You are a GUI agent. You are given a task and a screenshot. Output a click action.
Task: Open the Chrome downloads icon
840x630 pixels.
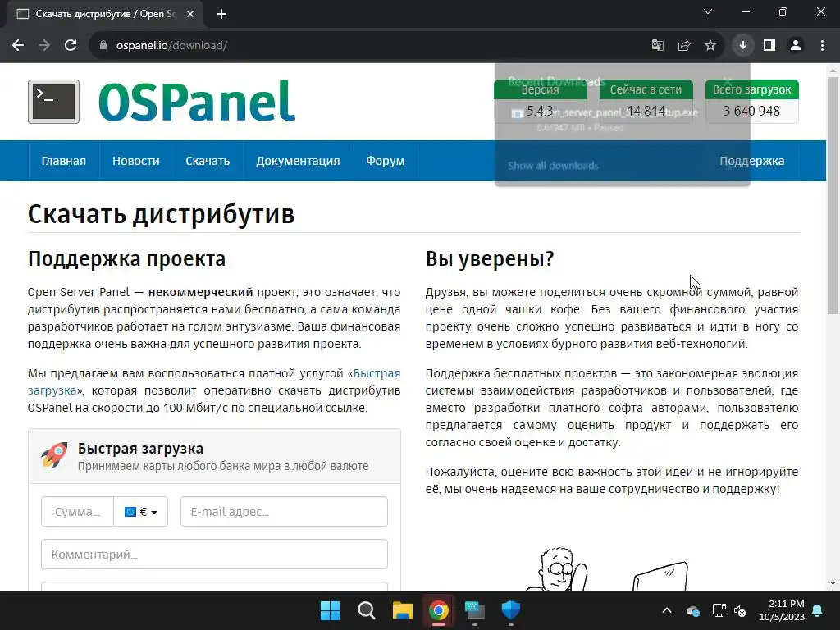(x=743, y=46)
